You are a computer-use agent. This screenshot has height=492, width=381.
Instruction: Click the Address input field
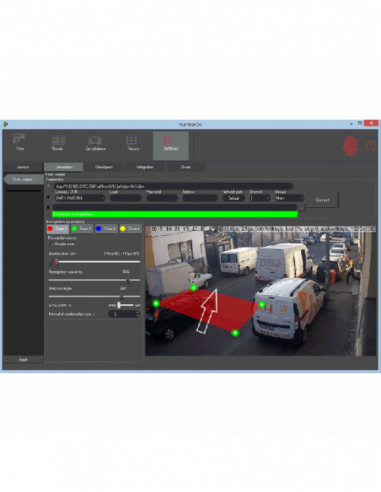click(200, 198)
